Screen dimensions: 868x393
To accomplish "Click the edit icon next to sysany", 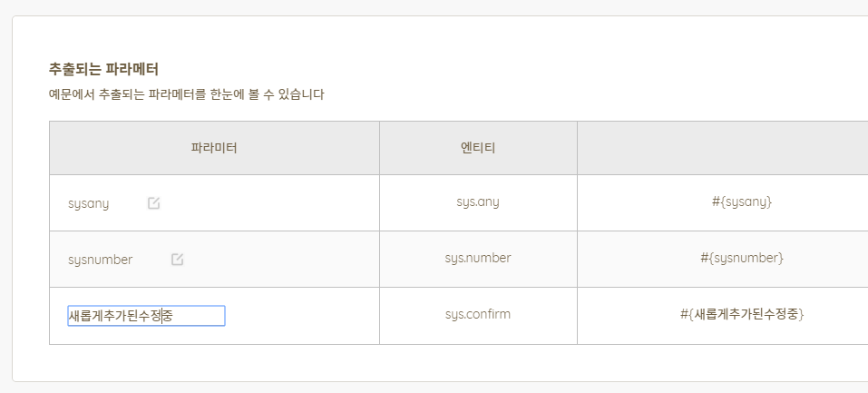I will tap(154, 203).
